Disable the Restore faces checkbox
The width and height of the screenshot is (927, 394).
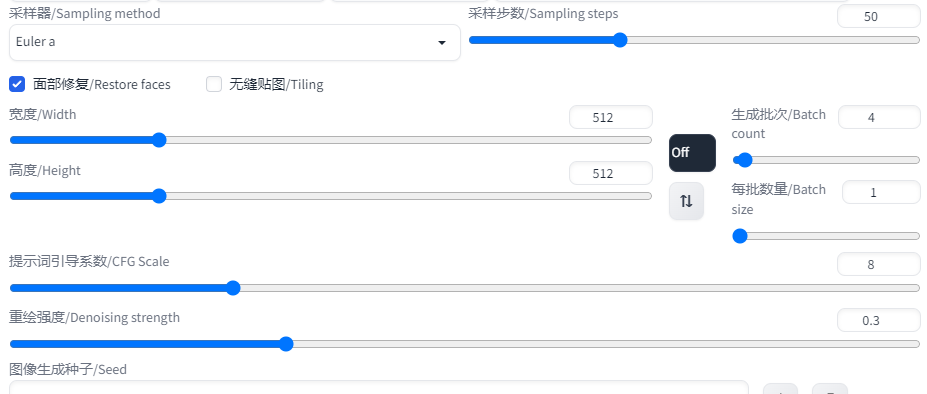[17, 84]
